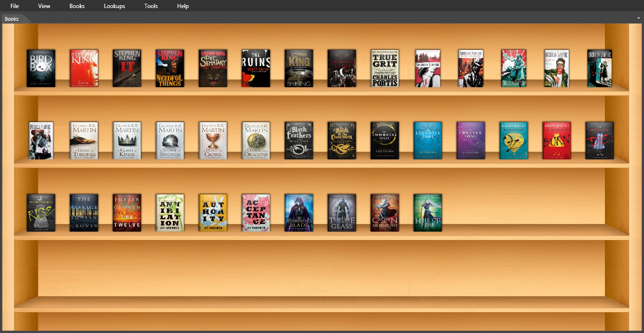Open the Lookups menu

pyautogui.click(x=115, y=6)
